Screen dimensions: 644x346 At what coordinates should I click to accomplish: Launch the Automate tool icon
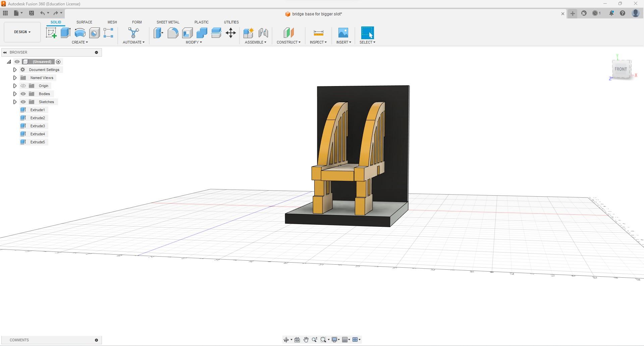(x=133, y=33)
